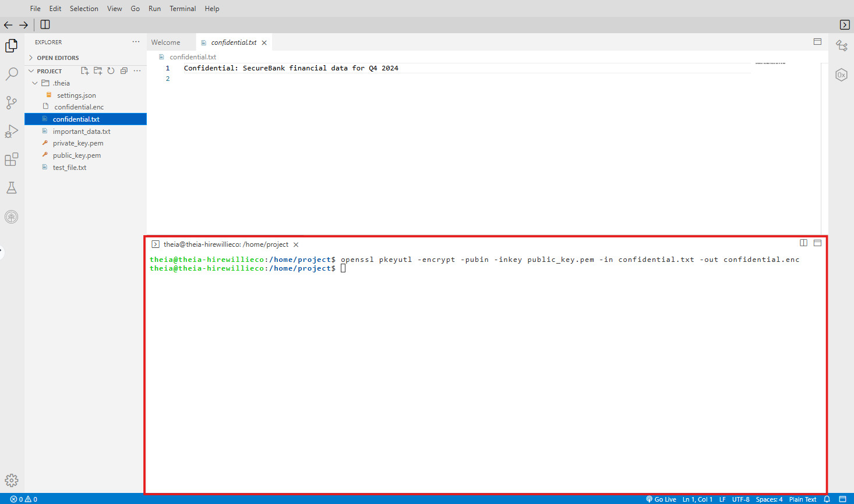Open the Testing flask view
The image size is (854, 504).
point(12,187)
